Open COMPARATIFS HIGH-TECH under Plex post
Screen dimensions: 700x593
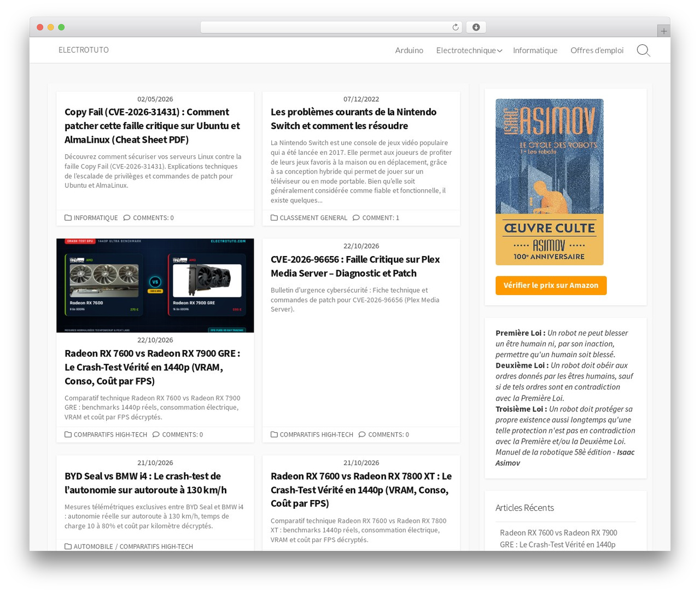click(x=316, y=434)
